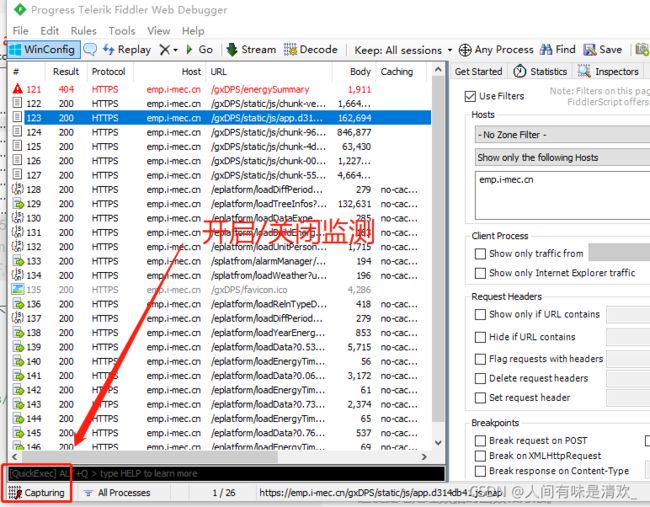Select row with /eplatform/loadTreeInfos URL
The height and width of the screenshot is (507, 650).
coord(222,204)
